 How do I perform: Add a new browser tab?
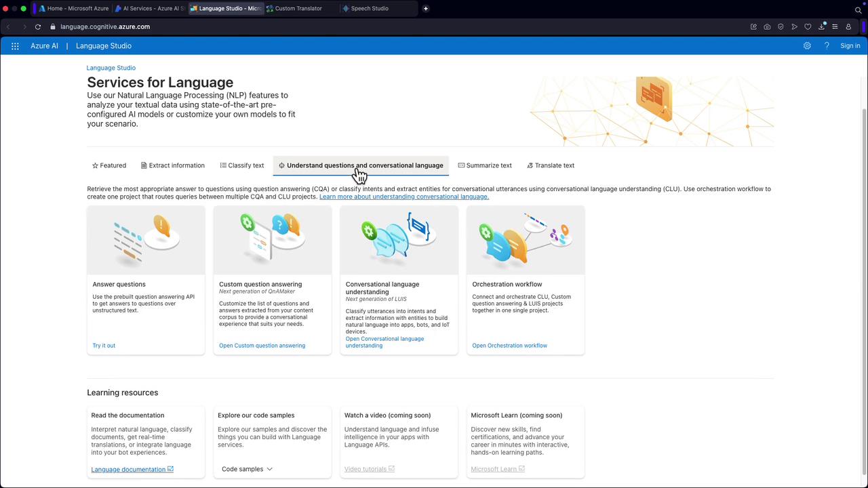[x=426, y=9]
